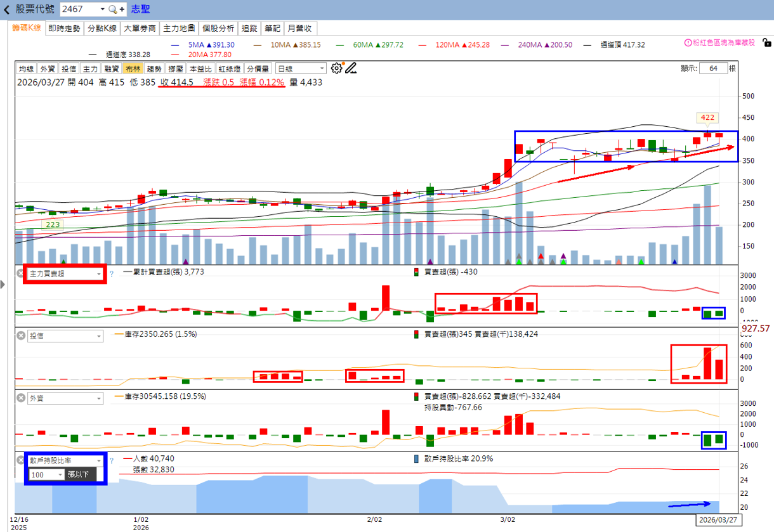Switch to the 大單券商 tab
The height and width of the screenshot is (532, 774).
point(140,28)
